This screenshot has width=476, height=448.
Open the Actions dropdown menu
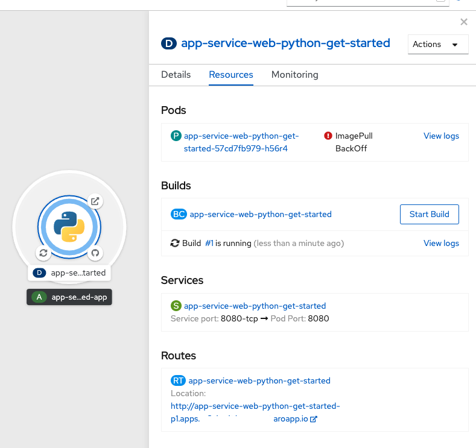click(x=438, y=44)
